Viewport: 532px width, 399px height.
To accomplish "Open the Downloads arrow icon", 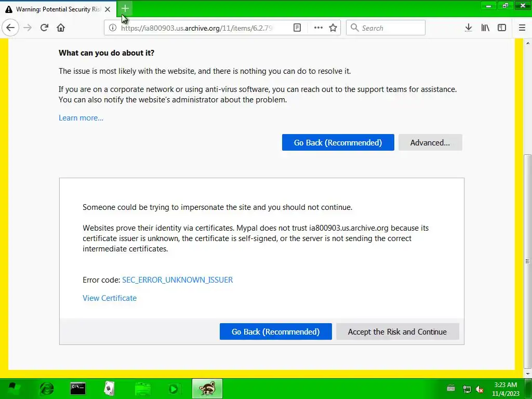I will 469,28.
